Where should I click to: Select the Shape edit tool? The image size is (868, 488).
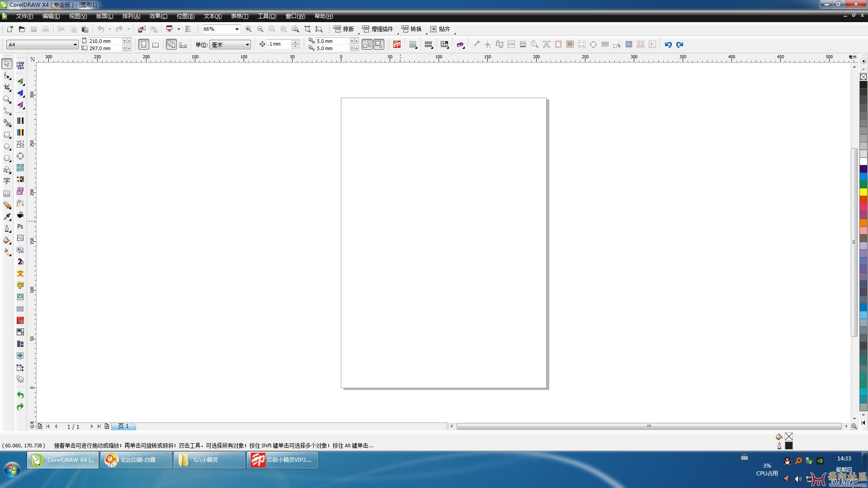(7, 75)
